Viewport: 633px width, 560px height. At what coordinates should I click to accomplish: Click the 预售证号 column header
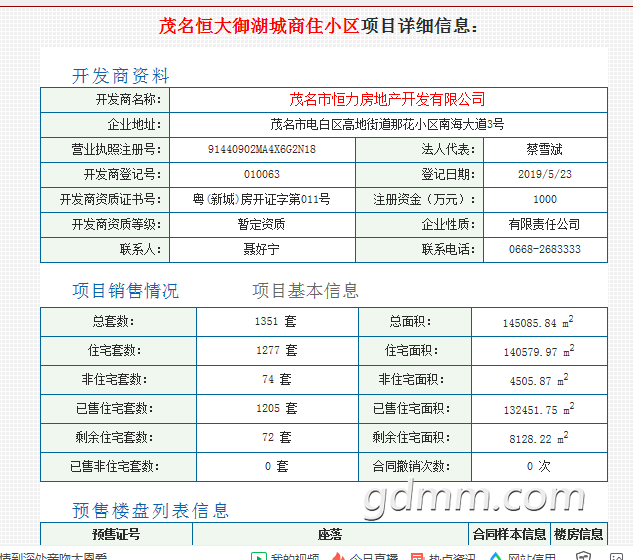(x=116, y=534)
